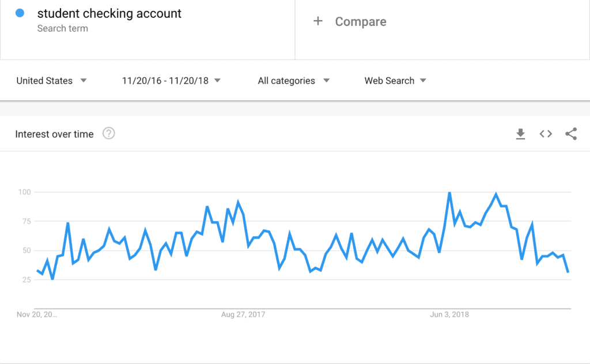This screenshot has height=364, width=590.
Task: Click the blue dot for the search term
Action: (x=20, y=13)
